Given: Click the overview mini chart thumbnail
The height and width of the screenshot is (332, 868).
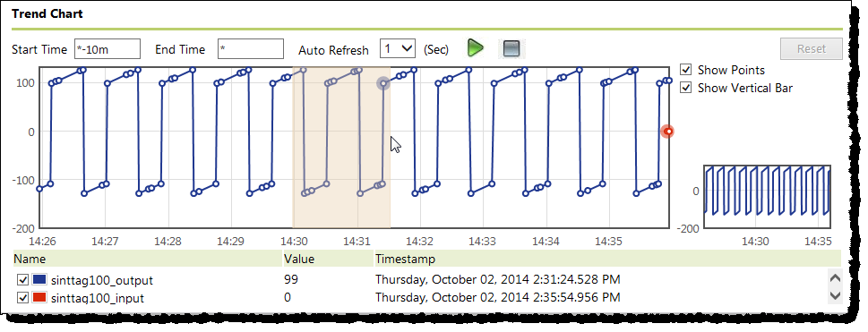Looking at the screenshot, I should click(x=768, y=197).
